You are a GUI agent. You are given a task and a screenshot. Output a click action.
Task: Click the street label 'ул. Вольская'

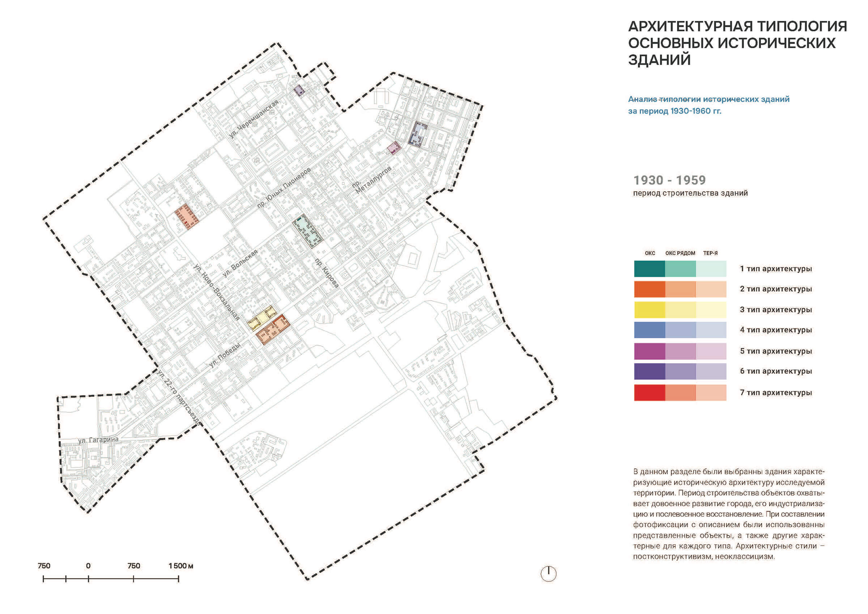tap(241, 263)
